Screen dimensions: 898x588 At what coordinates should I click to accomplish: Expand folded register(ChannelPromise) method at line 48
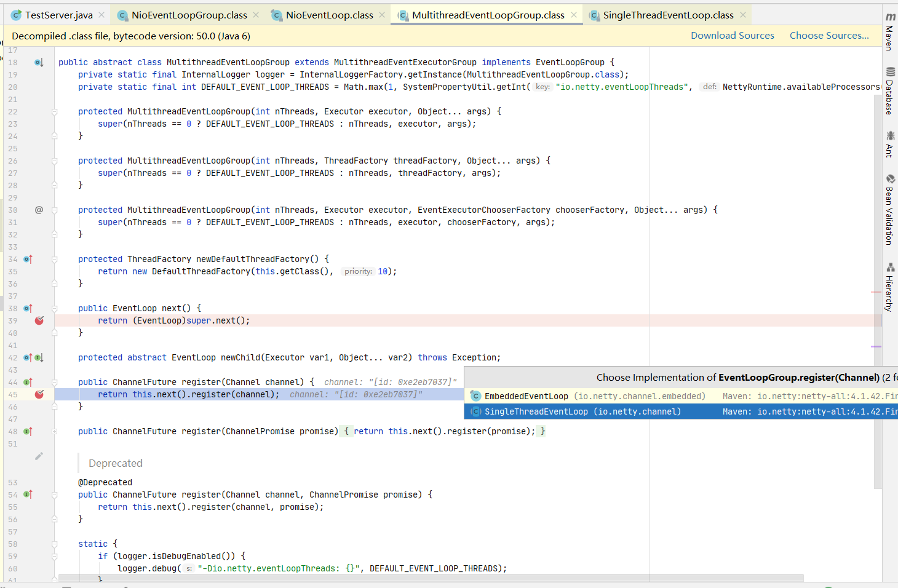54,432
